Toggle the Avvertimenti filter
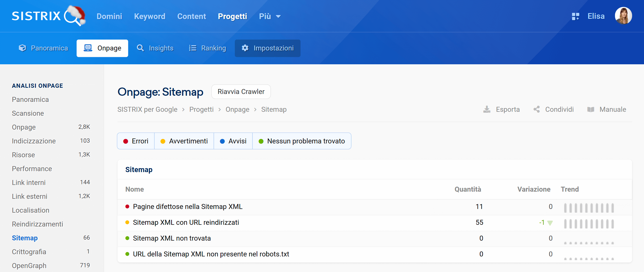Image resolution: width=644 pixels, height=272 pixels. (x=184, y=141)
